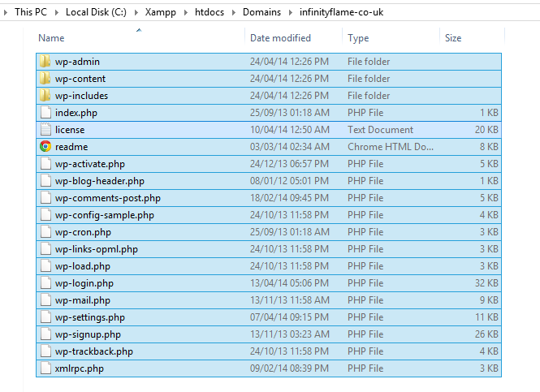Expand the arrow after This PC
The image size is (540, 392).
(57, 12)
